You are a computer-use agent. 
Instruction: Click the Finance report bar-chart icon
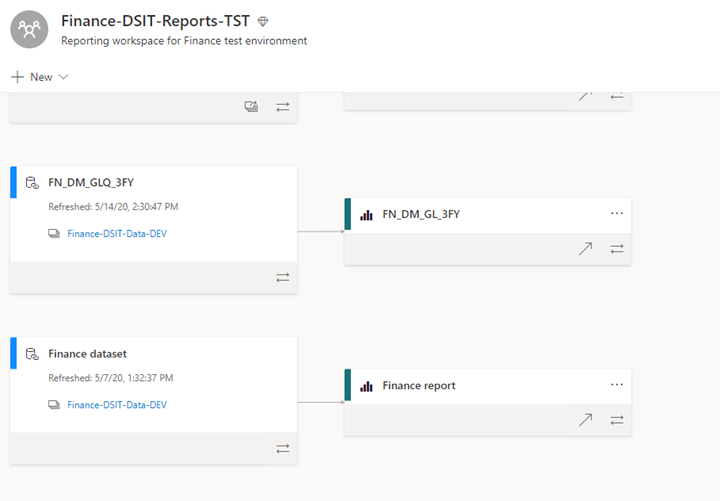(366, 386)
